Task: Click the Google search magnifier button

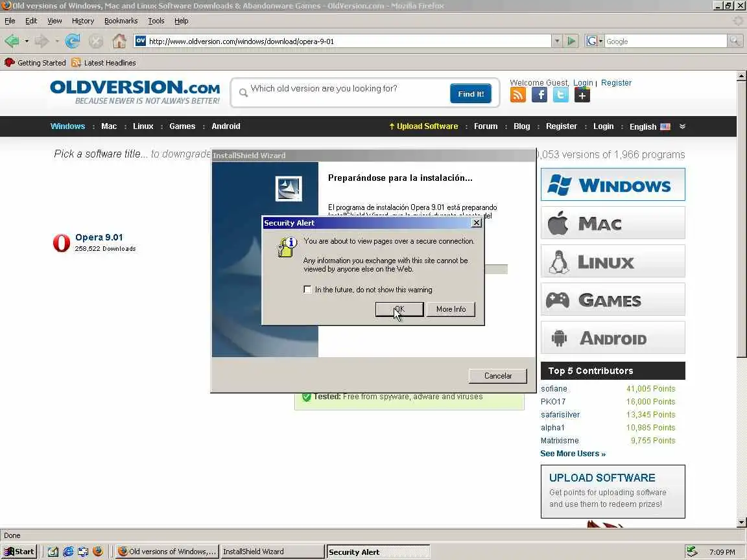Action: pyautogui.click(x=735, y=41)
